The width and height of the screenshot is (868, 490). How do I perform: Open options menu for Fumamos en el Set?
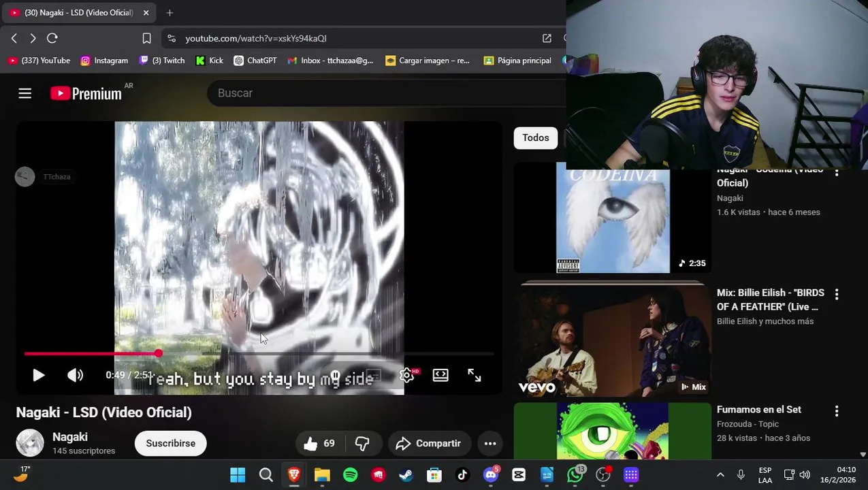[x=837, y=411]
